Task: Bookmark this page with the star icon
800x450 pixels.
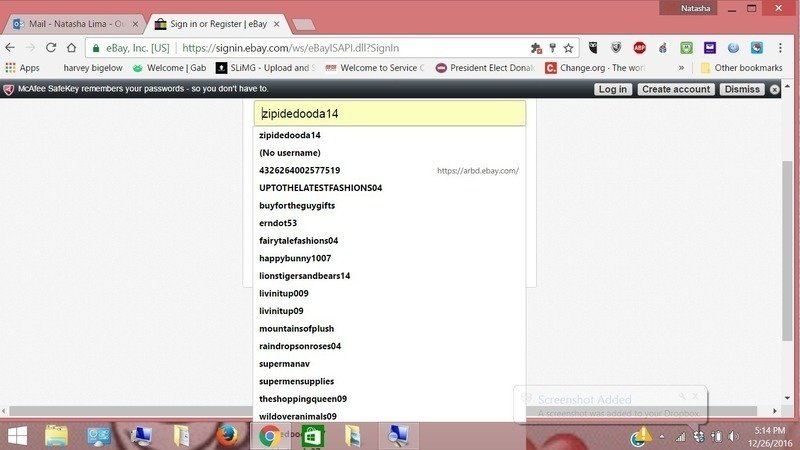Action: tap(568, 47)
